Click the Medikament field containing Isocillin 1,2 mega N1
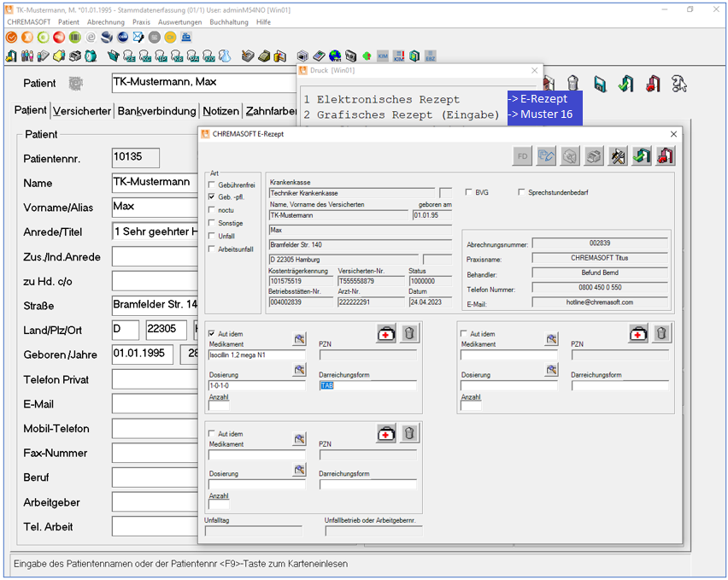This screenshot has width=728, height=580. (x=256, y=355)
